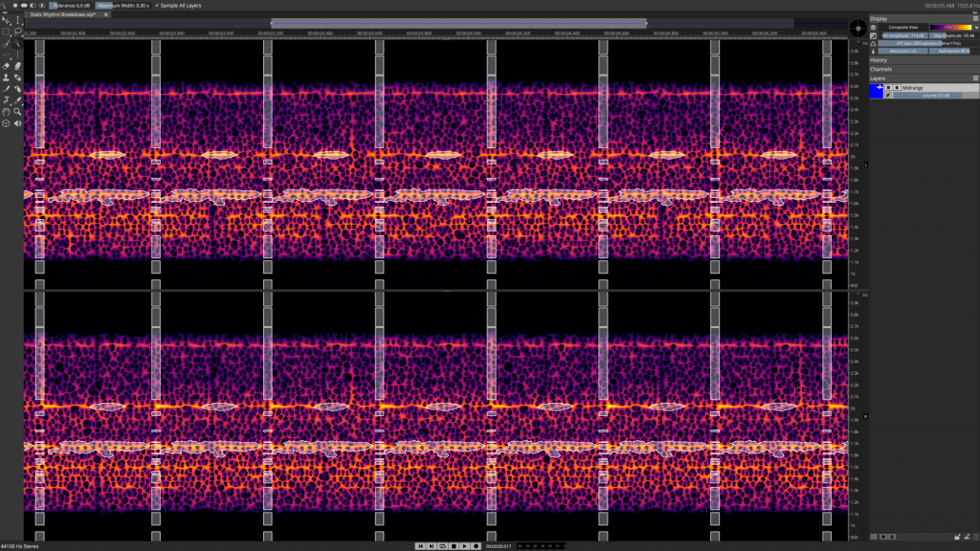Select the Eyedropper tool

tap(17, 99)
